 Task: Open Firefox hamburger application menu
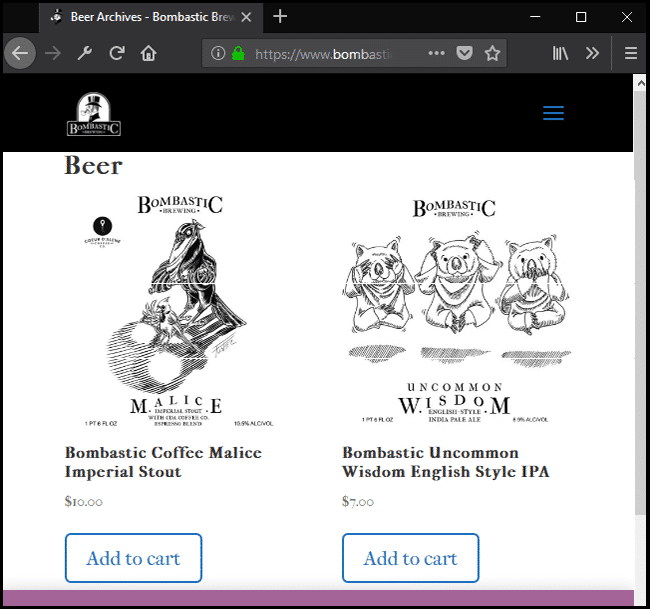[x=631, y=53]
